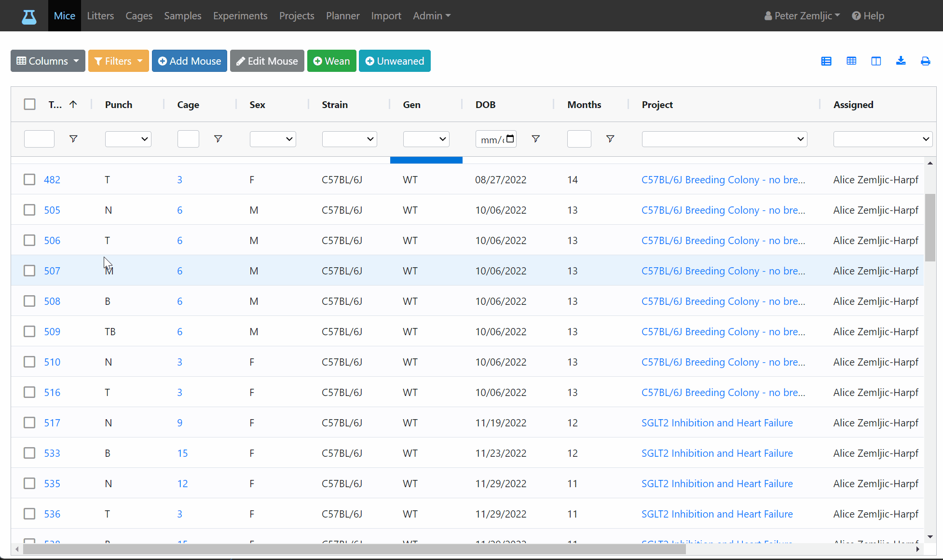The width and height of the screenshot is (943, 560).
Task: Open the Cage column filter funnel
Action: [x=218, y=139]
